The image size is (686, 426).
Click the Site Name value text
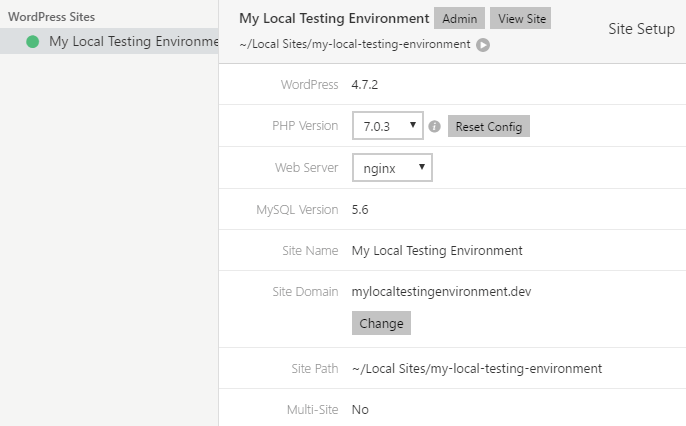click(437, 251)
